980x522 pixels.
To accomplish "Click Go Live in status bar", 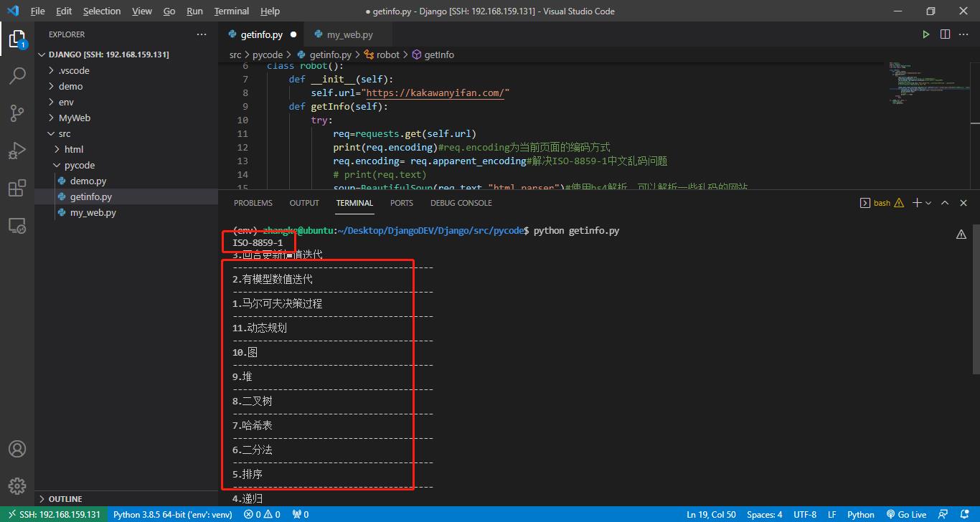I will (x=906, y=514).
